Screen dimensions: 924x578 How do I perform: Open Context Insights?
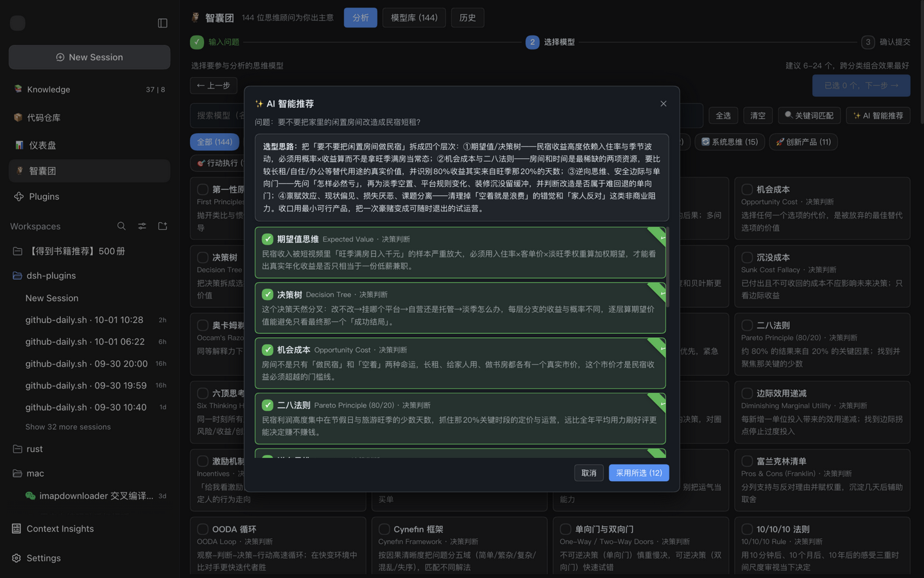tap(89, 529)
